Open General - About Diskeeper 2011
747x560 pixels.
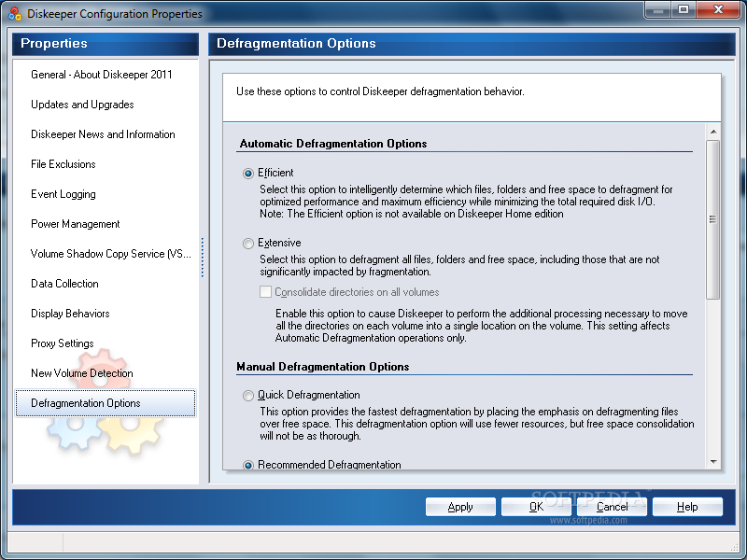pos(102,75)
